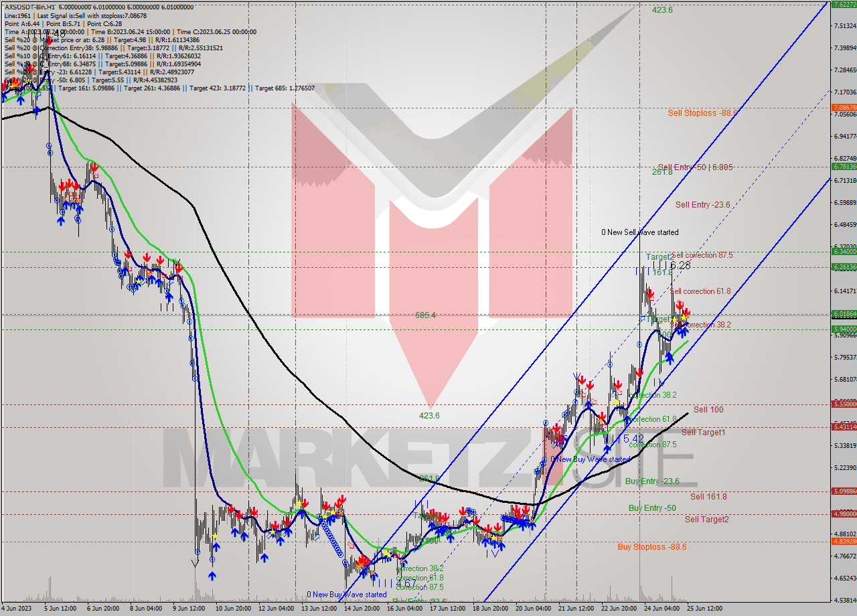
Task: Click the '20 Jun 04:00' time label
Action: point(533,609)
